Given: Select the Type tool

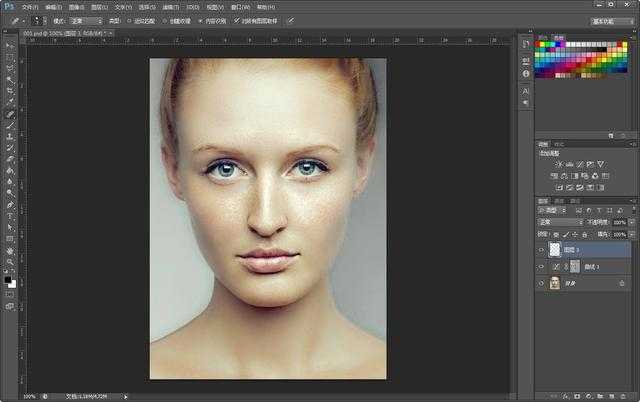Looking at the screenshot, I should coord(10,215).
